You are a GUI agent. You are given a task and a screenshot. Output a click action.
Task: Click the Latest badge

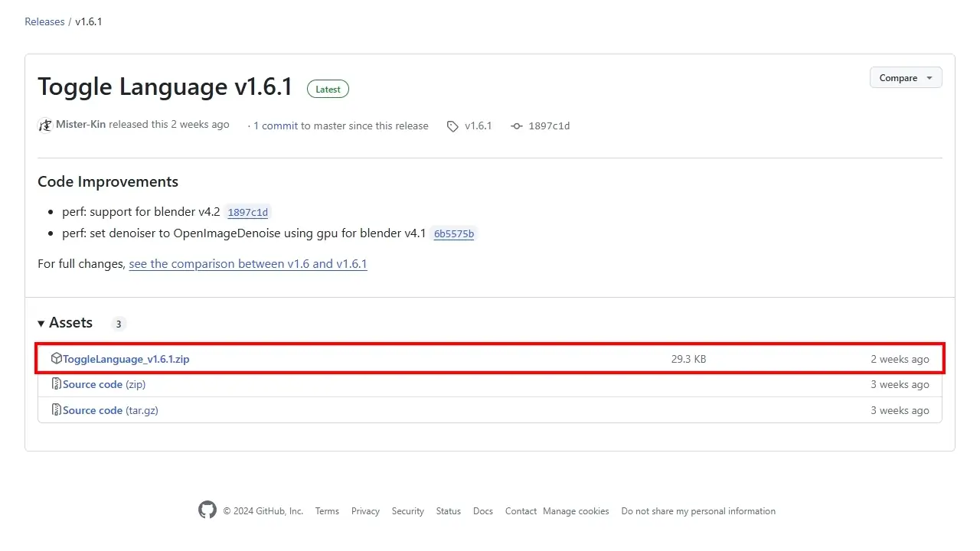click(328, 89)
